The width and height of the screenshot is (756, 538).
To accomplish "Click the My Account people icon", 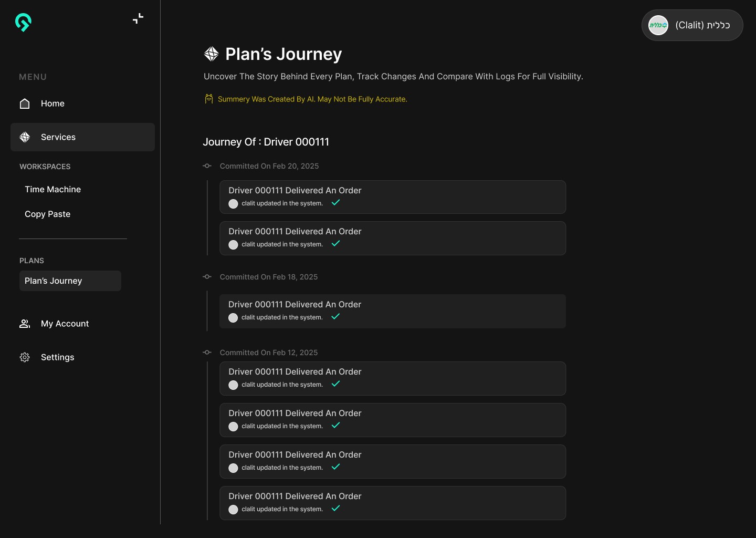I will click(25, 324).
